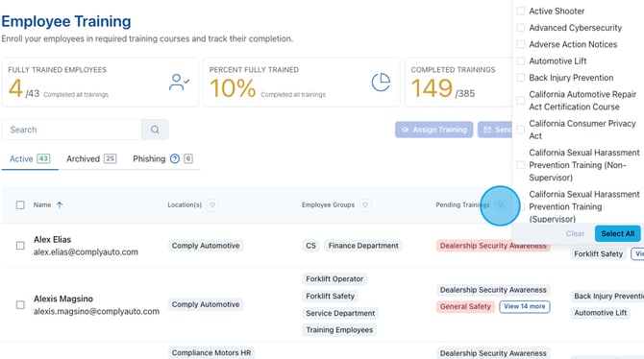The image size is (644, 359).
Task: Click alexis.magsino@complyauto.com email
Action: pos(96,311)
